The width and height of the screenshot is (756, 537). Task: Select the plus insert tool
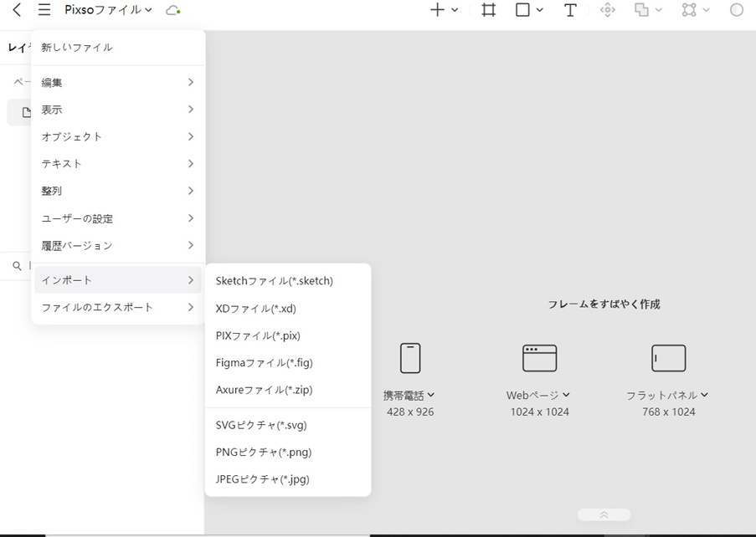437,10
